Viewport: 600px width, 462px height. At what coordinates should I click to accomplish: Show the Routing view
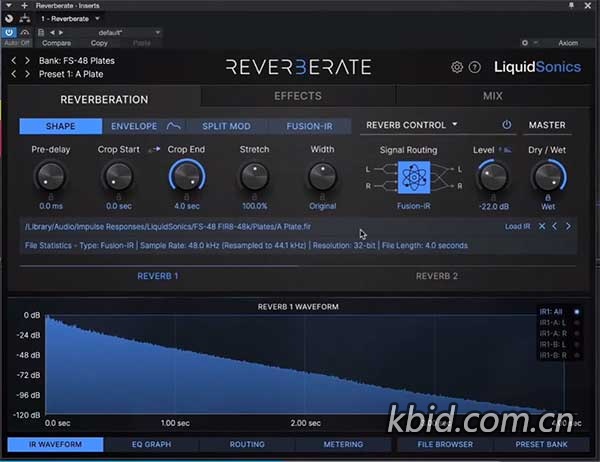click(247, 444)
